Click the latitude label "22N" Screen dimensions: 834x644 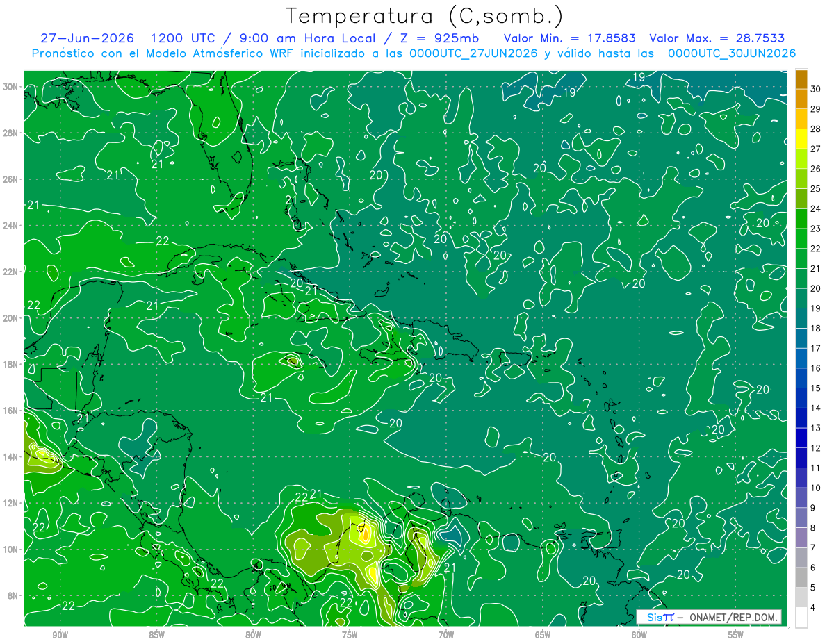[x=12, y=272]
